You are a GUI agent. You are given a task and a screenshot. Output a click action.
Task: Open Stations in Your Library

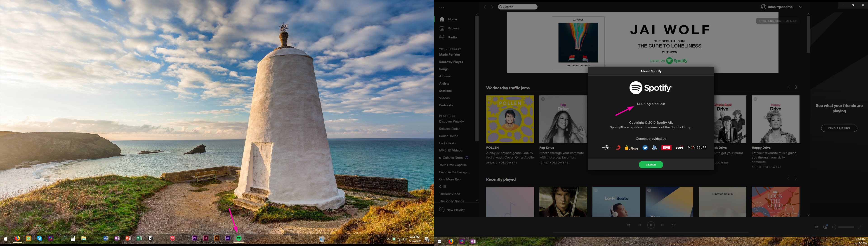pos(445,91)
